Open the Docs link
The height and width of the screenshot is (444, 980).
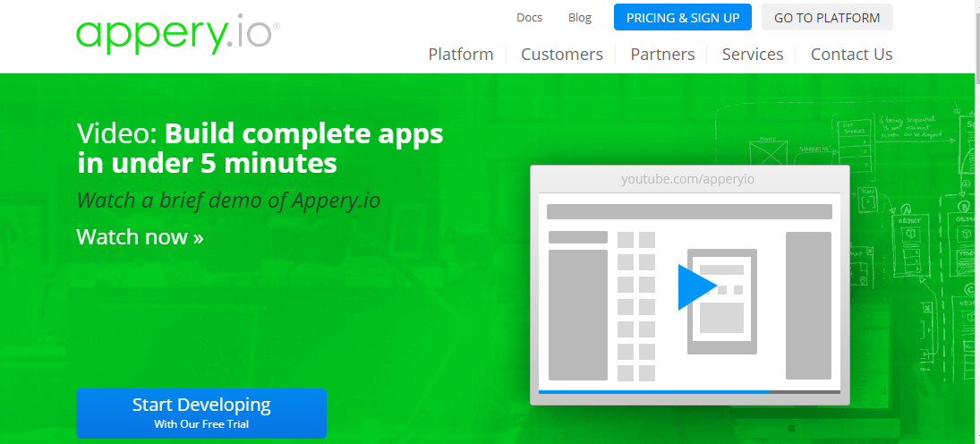529,18
